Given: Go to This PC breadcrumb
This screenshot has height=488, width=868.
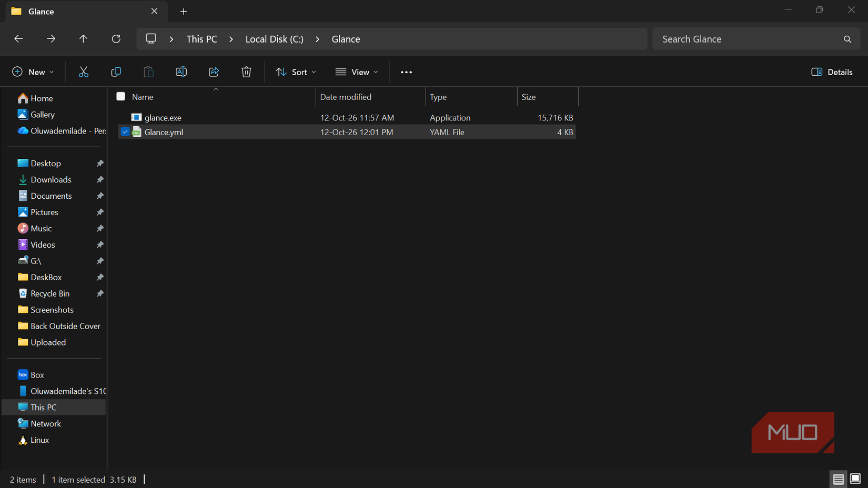Looking at the screenshot, I should click(x=201, y=39).
